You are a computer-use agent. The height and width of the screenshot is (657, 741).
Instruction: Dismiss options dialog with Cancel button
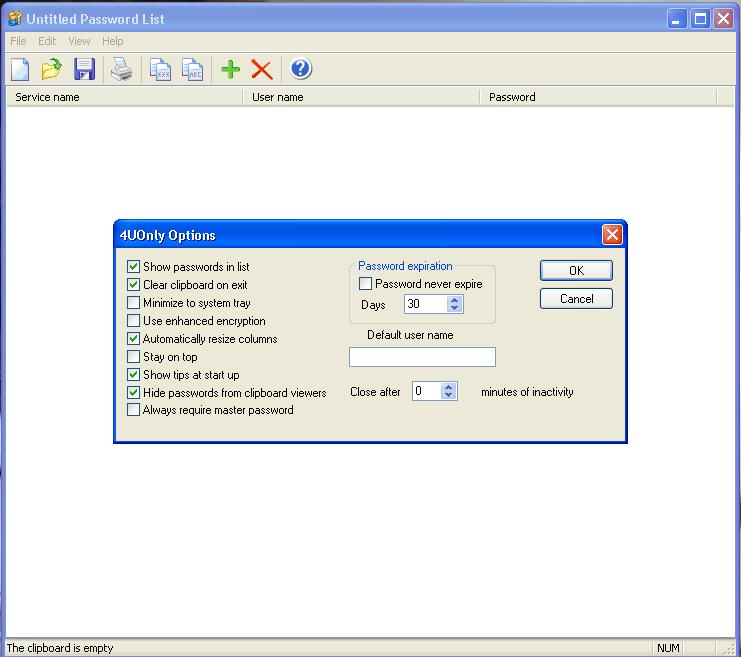(576, 299)
